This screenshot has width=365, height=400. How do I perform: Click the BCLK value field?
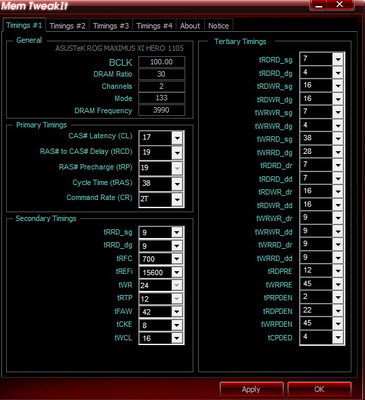click(161, 62)
